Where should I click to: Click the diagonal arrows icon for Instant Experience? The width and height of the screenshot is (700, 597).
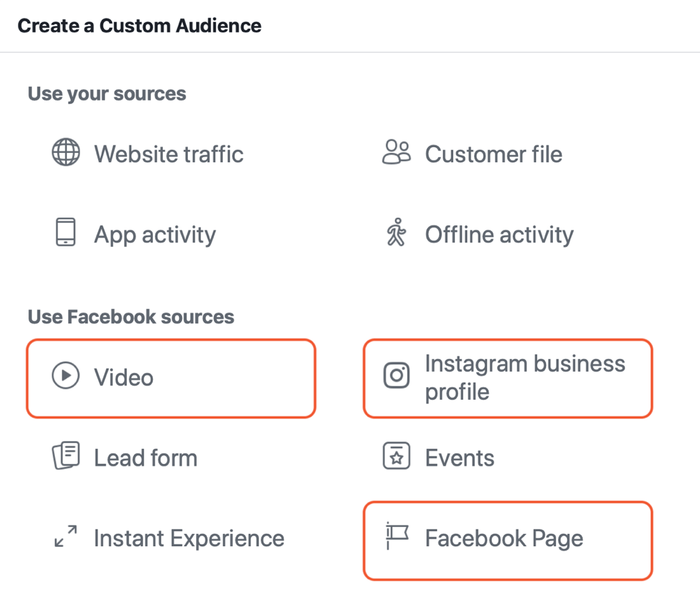pos(66,537)
